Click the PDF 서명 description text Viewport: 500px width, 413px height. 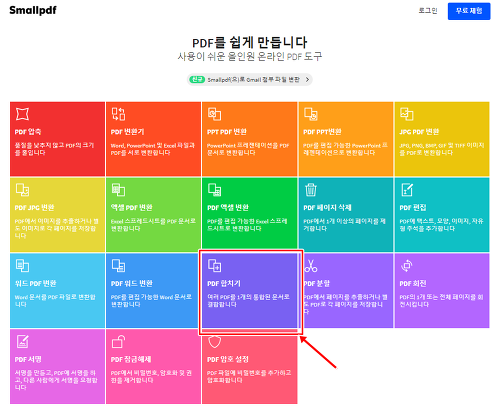56,380
